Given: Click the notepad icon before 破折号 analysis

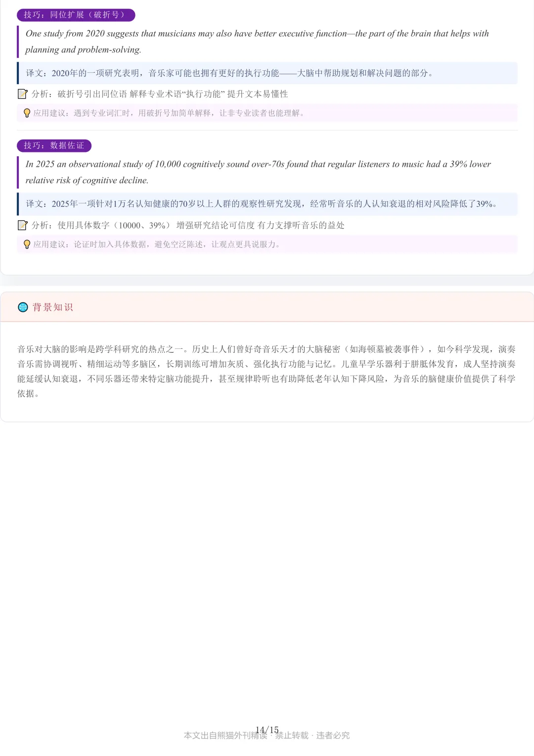Looking at the screenshot, I should coord(23,94).
